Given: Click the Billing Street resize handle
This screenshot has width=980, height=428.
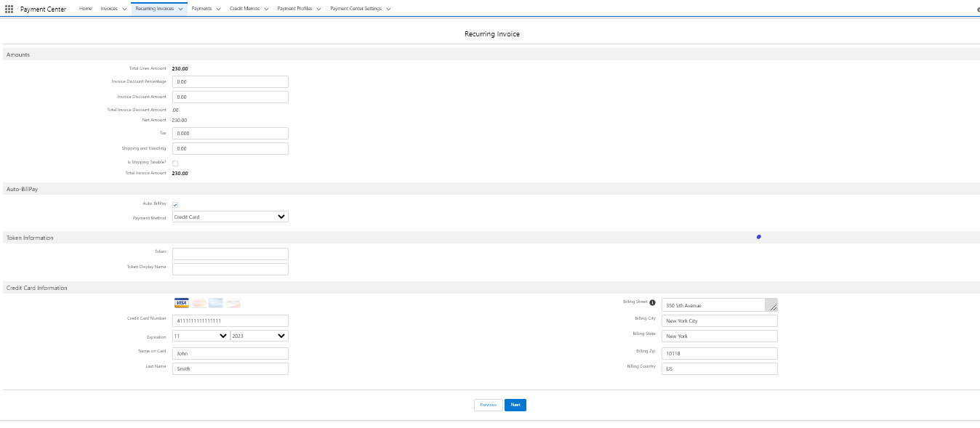Looking at the screenshot, I should point(773,307).
